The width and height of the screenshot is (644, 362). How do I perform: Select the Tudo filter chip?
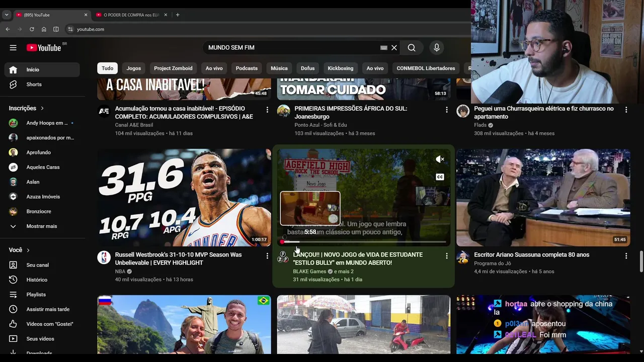point(108,68)
